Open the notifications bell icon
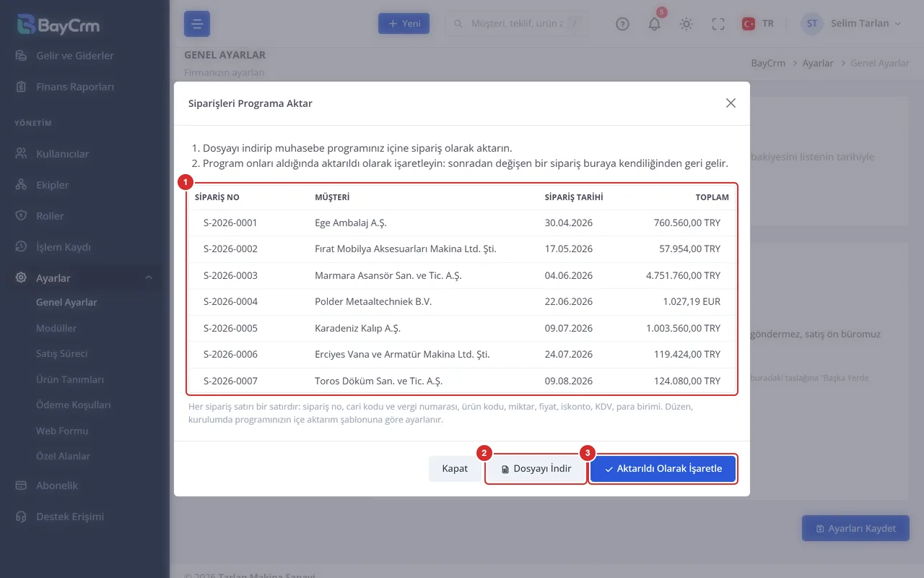 654,24
